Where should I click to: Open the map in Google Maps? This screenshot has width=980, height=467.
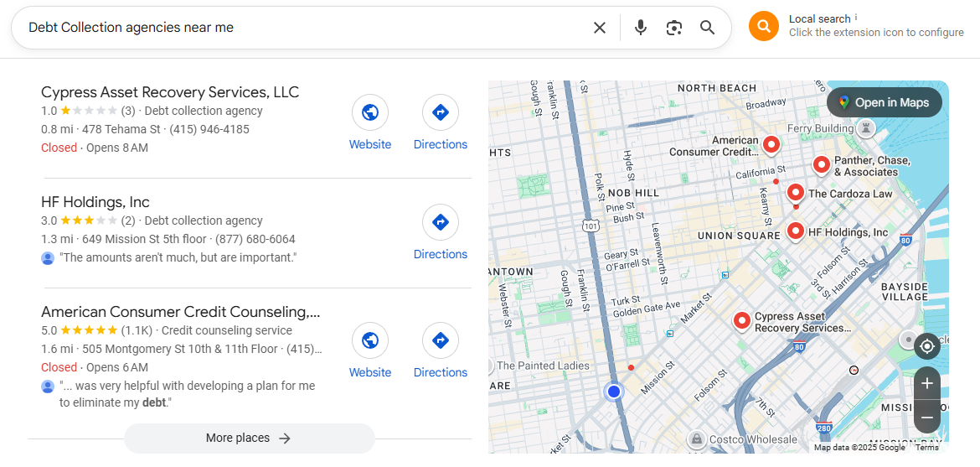(884, 102)
